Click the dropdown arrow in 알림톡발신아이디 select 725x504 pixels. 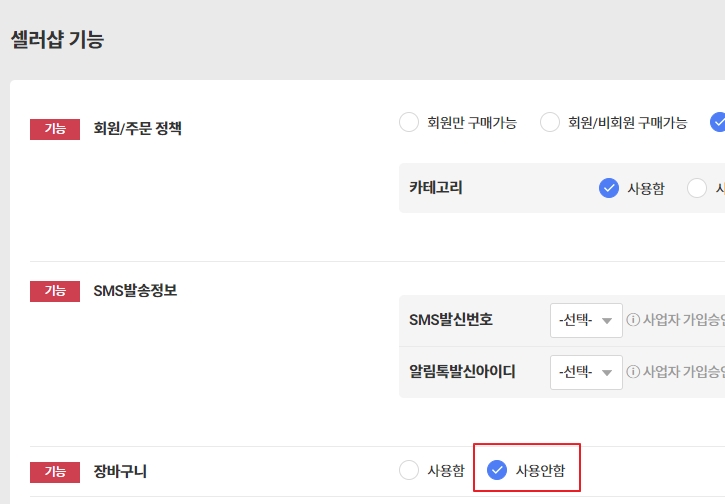pos(607,373)
